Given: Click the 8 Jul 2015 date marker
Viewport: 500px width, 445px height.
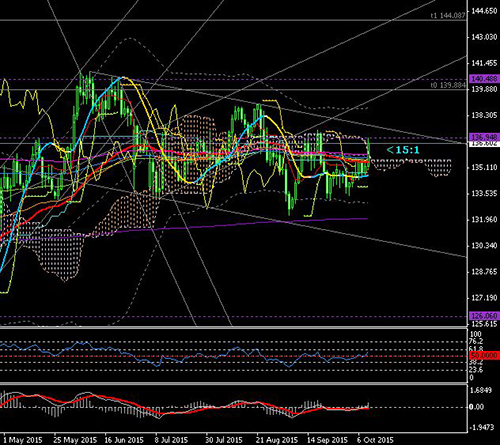Looking at the screenshot, I should (x=171, y=440).
